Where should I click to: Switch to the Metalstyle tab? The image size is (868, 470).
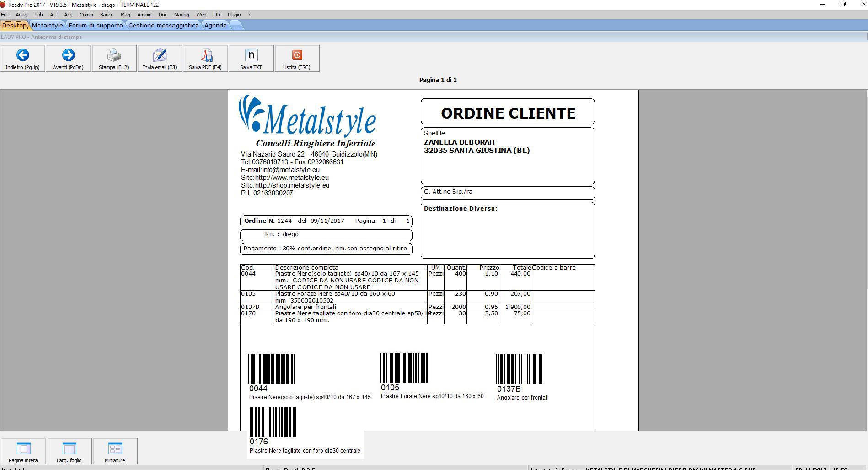[48, 25]
